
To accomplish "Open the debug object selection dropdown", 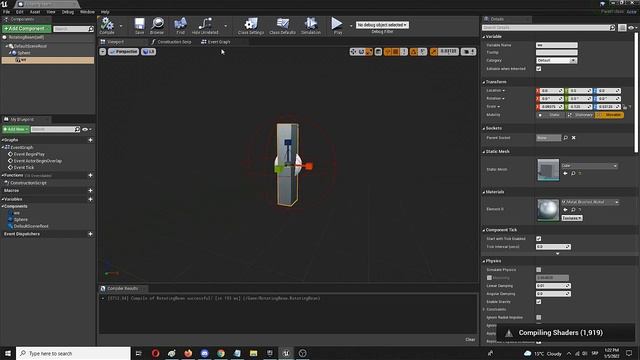I will [382, 25].
